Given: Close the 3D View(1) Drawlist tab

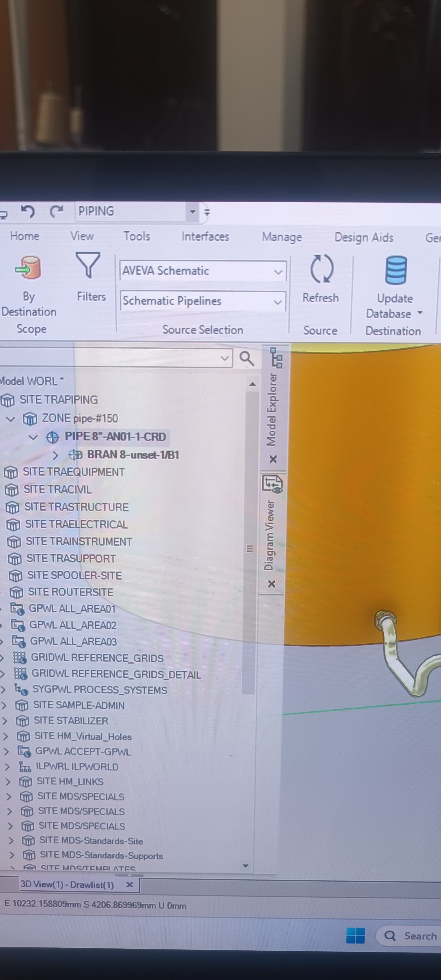Looking at the screenshot, I should coord(129,884).
